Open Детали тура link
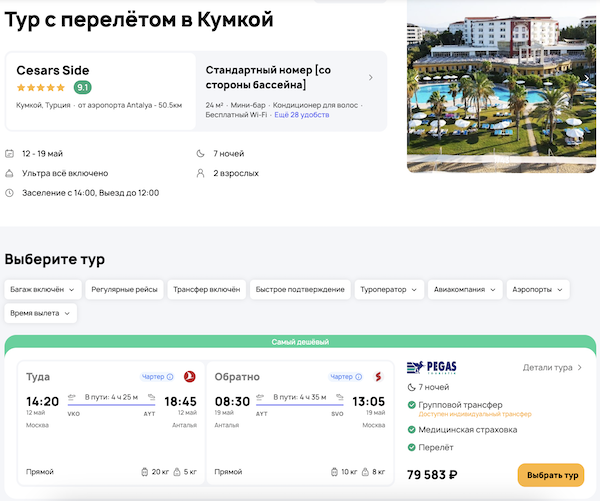The width and height of the screenshot is (600, 501). [x=553, y=368]
